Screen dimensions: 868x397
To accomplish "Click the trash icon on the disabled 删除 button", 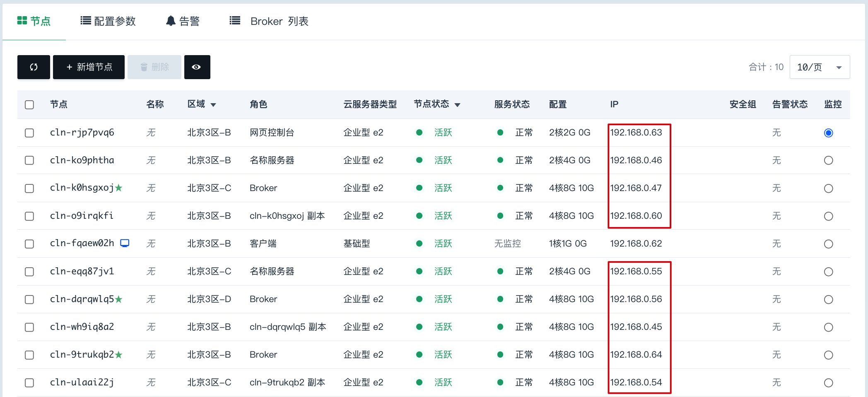I will [144, 67].
